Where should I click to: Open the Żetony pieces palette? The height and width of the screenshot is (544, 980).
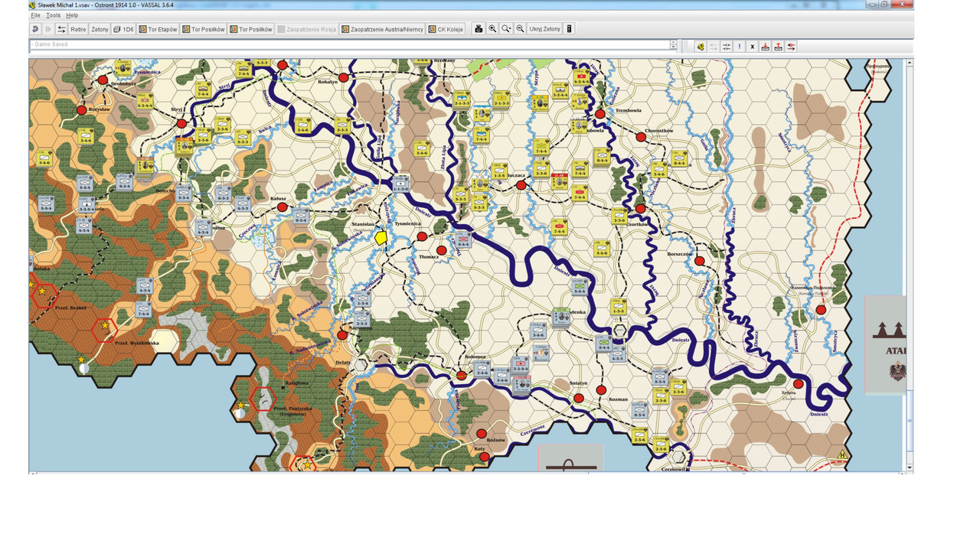[x=100, y=29]
